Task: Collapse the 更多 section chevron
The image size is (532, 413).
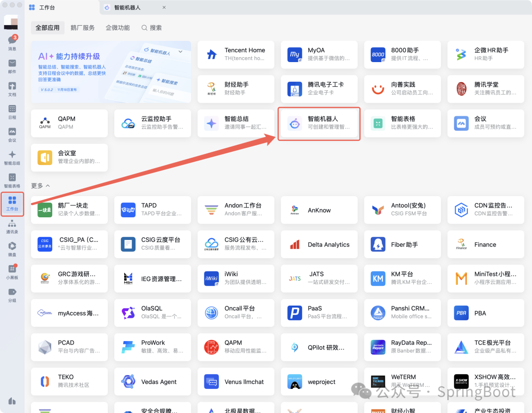Action: [48, 186]
